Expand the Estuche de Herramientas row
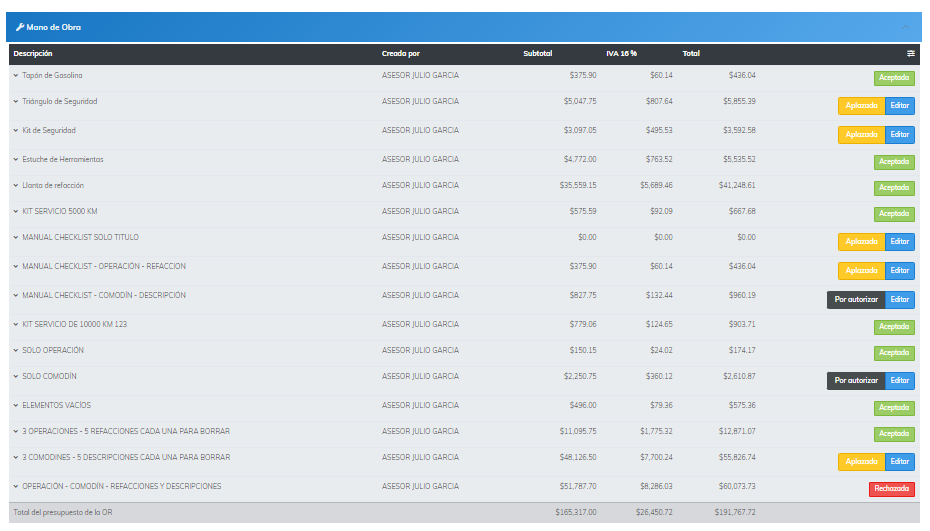 click(x=16, y=160)
